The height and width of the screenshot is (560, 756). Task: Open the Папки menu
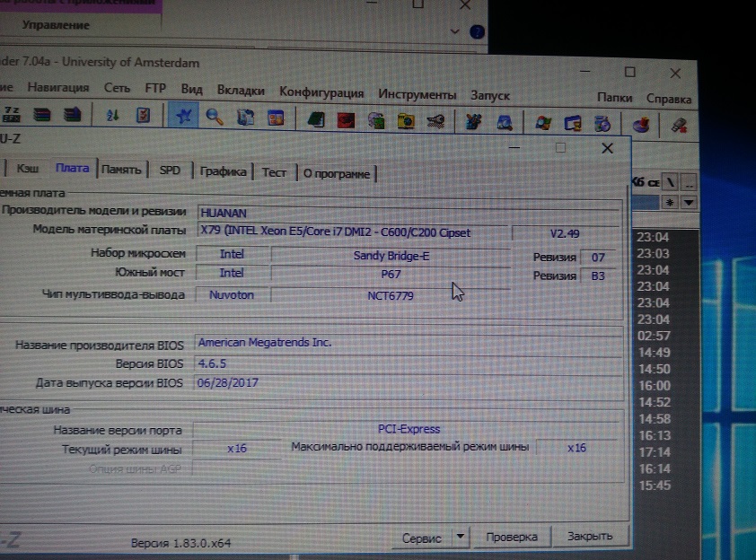[614, 98]
